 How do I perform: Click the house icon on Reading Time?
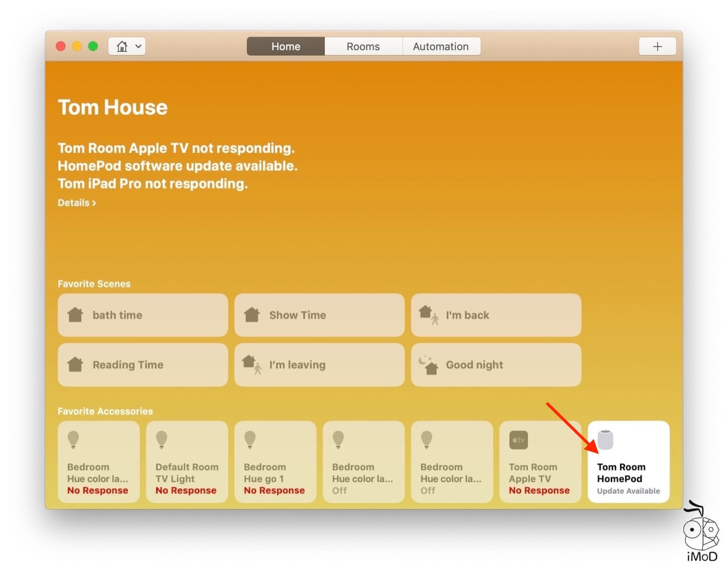pyautogui.click(x=75, y=364)
